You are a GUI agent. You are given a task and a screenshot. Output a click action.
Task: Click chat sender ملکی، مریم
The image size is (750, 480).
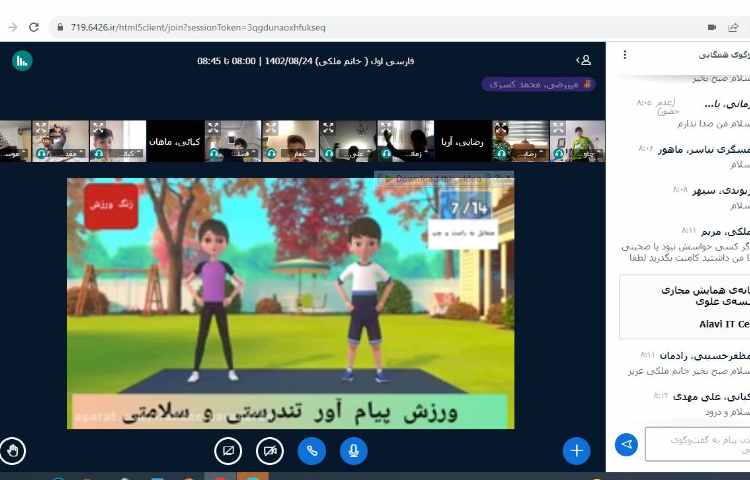tap(725, 232)
